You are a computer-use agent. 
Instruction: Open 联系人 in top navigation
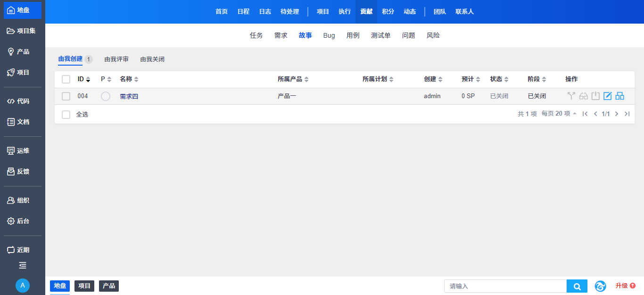465,12
